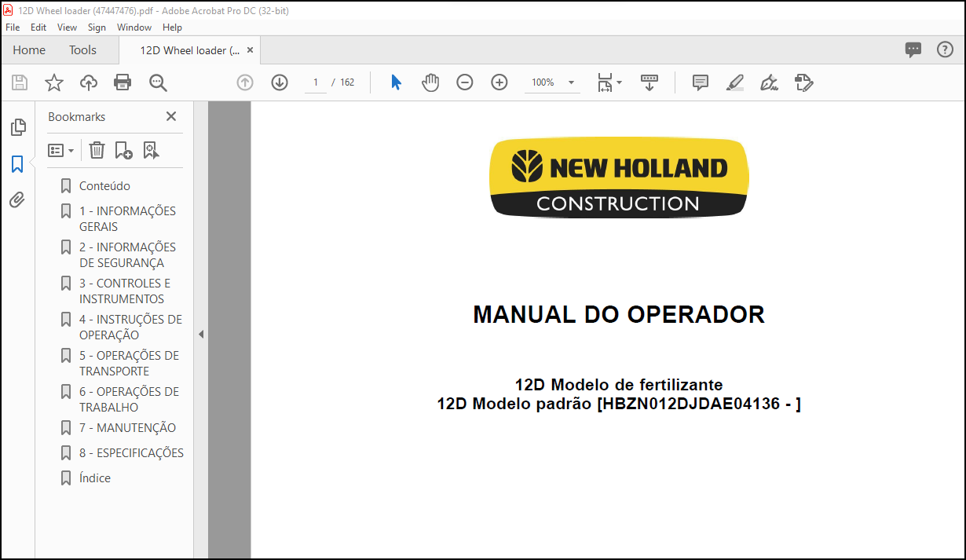Open the Edit menu
The image size is (966, 560).
pyautogui.click(x=38, y=27)
